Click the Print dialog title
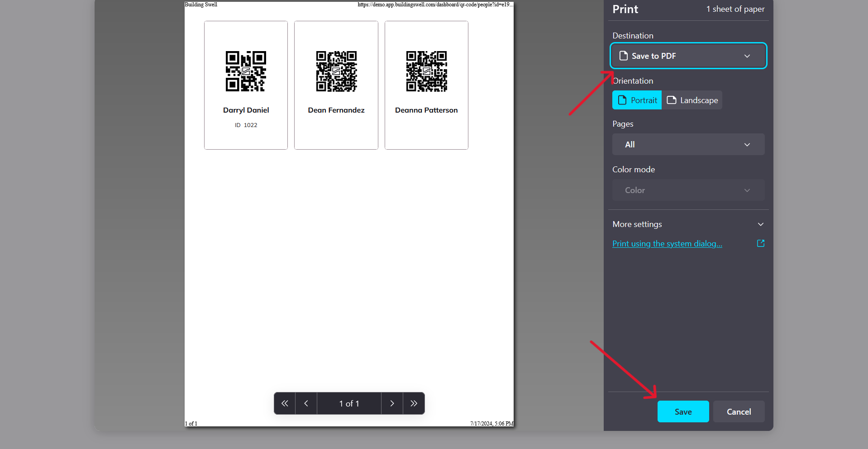 tap(625, 9)
